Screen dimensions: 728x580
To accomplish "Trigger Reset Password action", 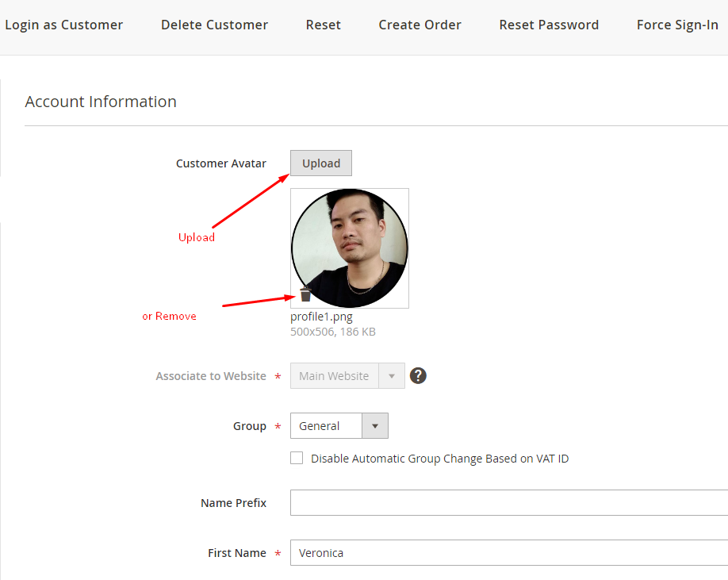I will click(x=549, y=25).
